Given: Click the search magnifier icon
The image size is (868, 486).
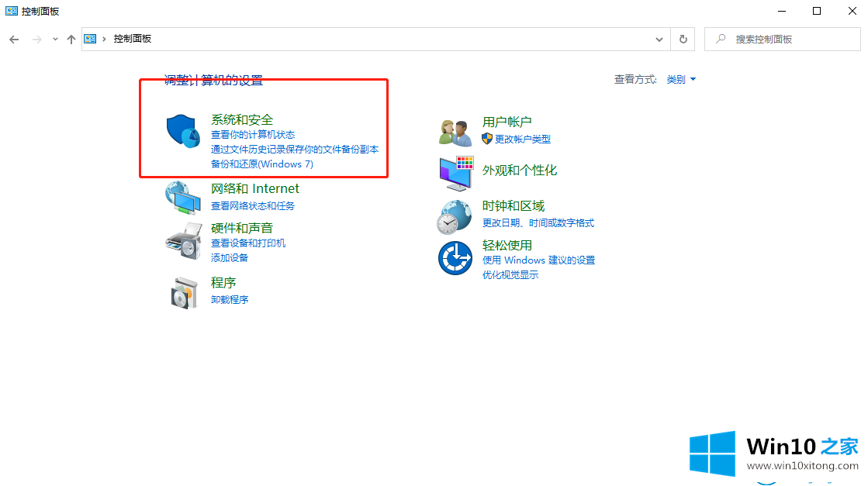Looking at the screenshot, I should pos(721,39).
